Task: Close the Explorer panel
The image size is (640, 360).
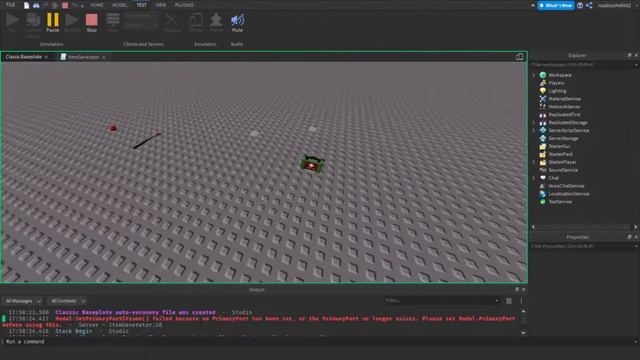Action: click(x=636, y=55)
